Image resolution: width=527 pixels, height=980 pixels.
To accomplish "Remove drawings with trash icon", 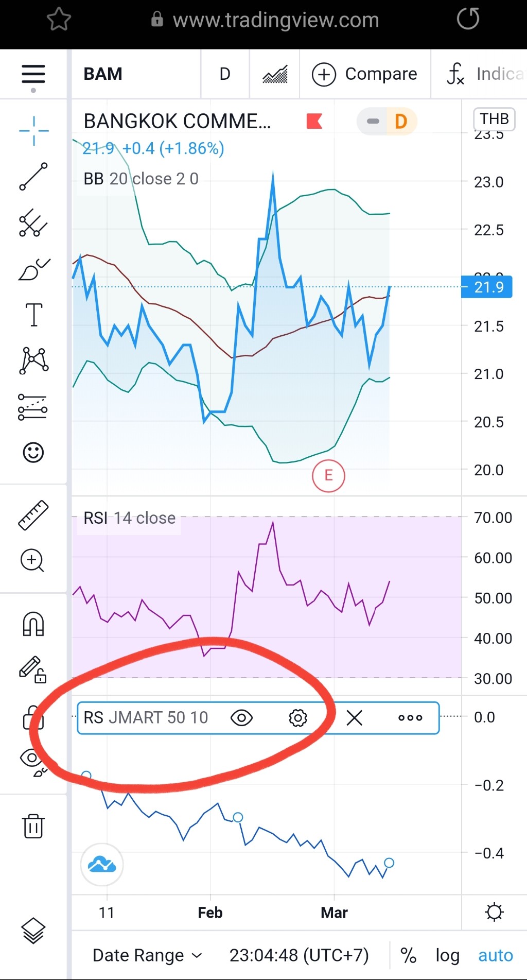I will pyautogui.click(x=33, y=826).
